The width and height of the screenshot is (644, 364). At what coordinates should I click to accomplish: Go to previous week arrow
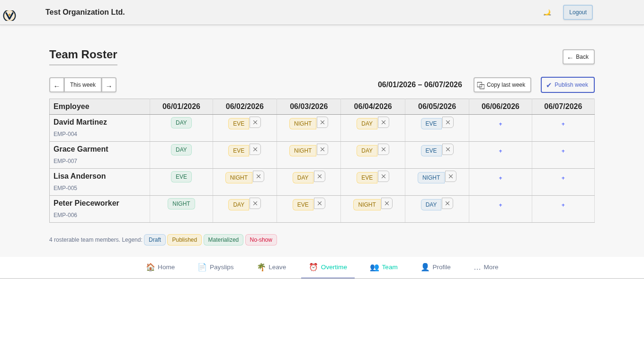[57, 85]
